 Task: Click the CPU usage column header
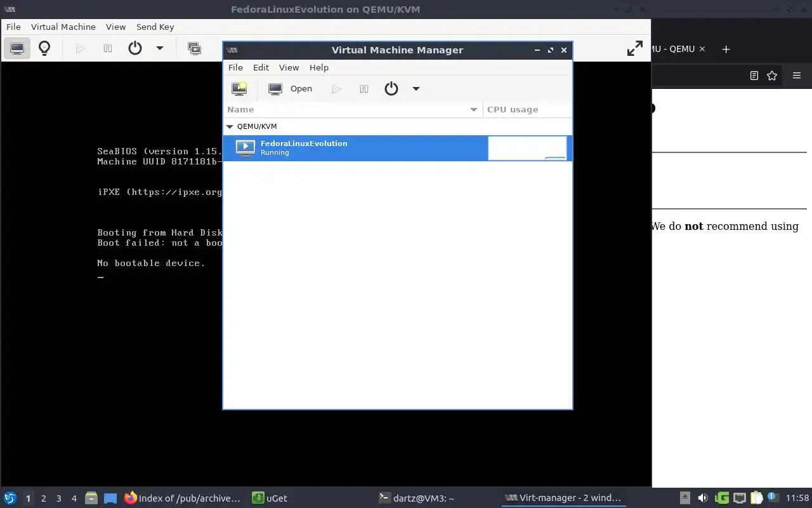tap(527, 109)
